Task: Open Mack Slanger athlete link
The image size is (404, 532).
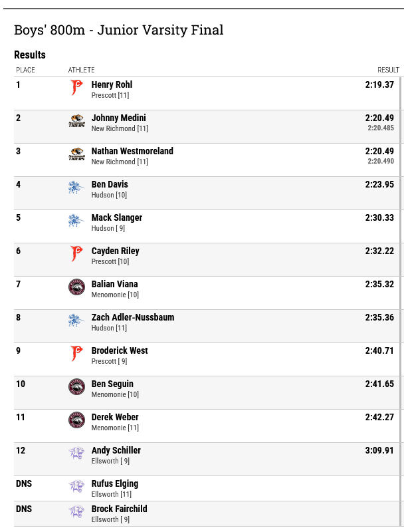Action: [x=116, y=217]
